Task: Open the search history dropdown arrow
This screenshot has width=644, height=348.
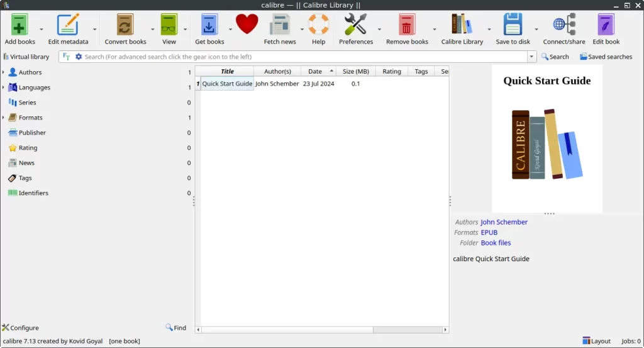Action: coord(532,57)
